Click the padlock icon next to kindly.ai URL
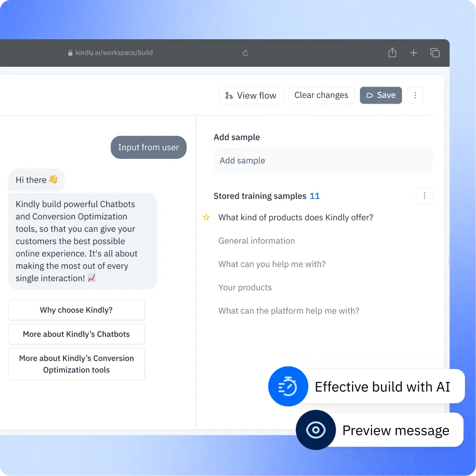This screenshot has height=476, width=476. [x=71, y=53]
